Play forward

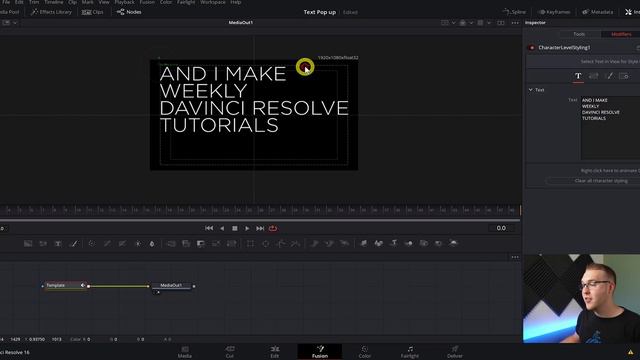click(247, 228)
